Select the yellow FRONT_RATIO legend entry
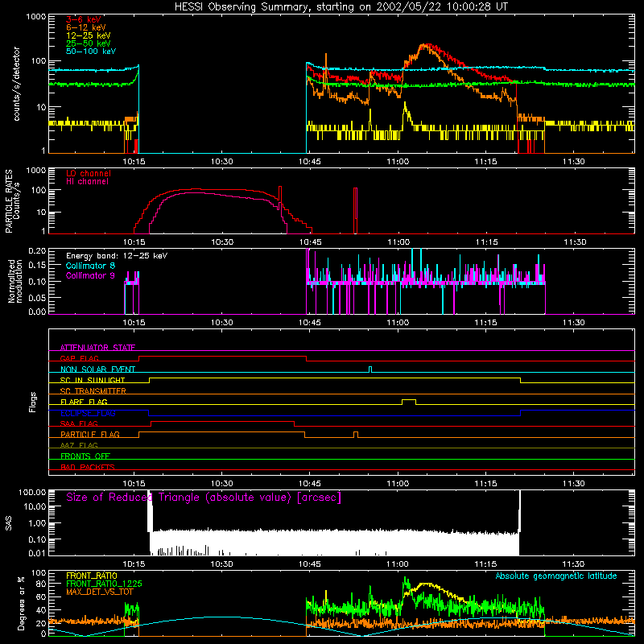The width and height of the screenshot is (644, 644). (x=92, y=576)
